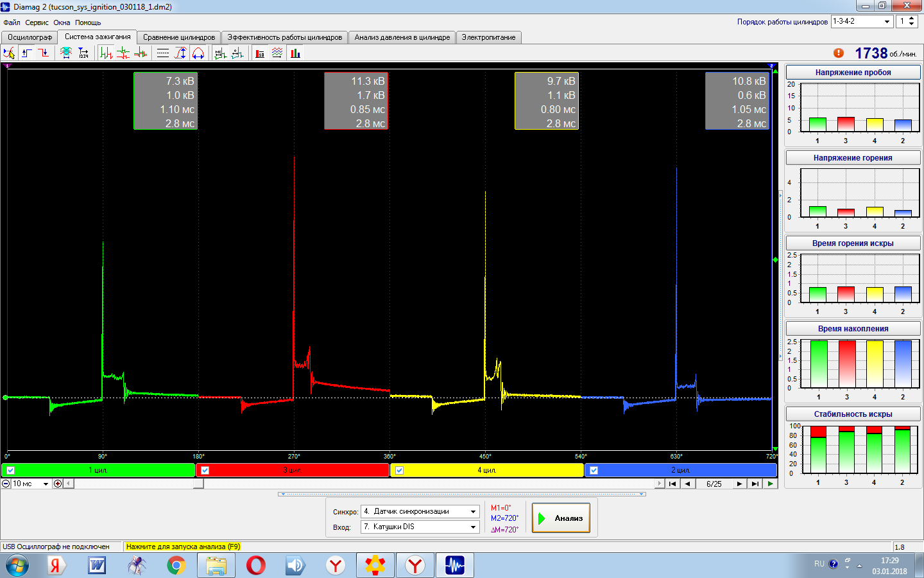Open the Сервис menu
This screenshot has width=924, height=578.
[x=37, y=22]
